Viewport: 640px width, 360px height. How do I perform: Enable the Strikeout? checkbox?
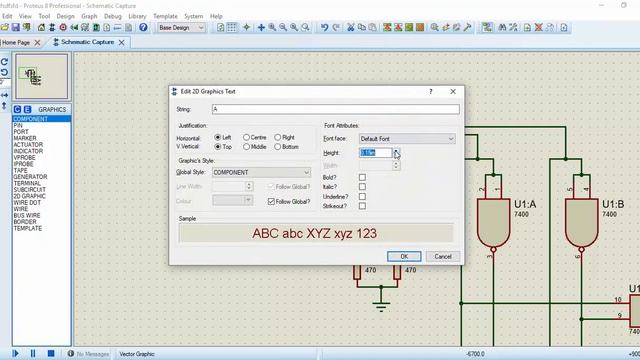pyautogui.click(x=362, y=206)
